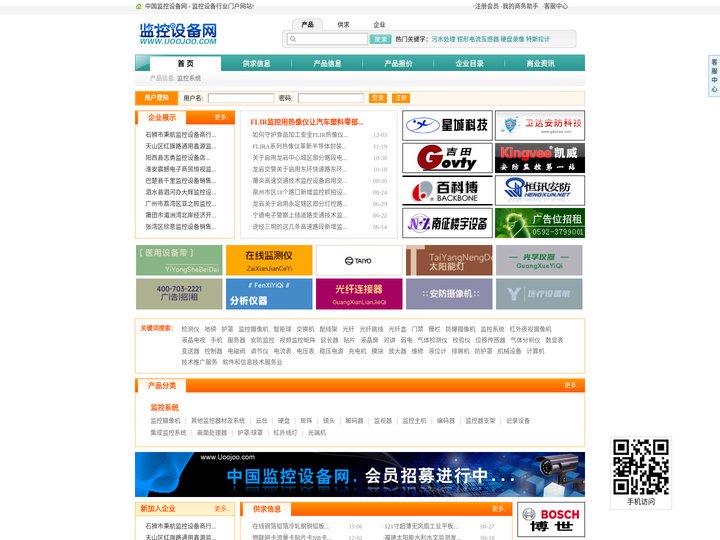Click the magnifier icon in the search box
This screenshot has width=720, height=540.
[293, 39]
